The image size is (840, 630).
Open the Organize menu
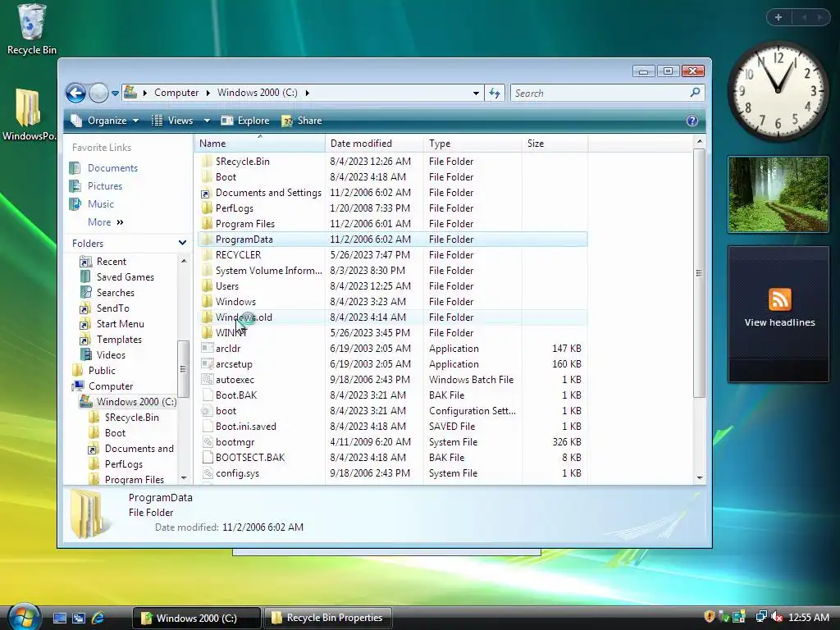click(x=105, y=121)
